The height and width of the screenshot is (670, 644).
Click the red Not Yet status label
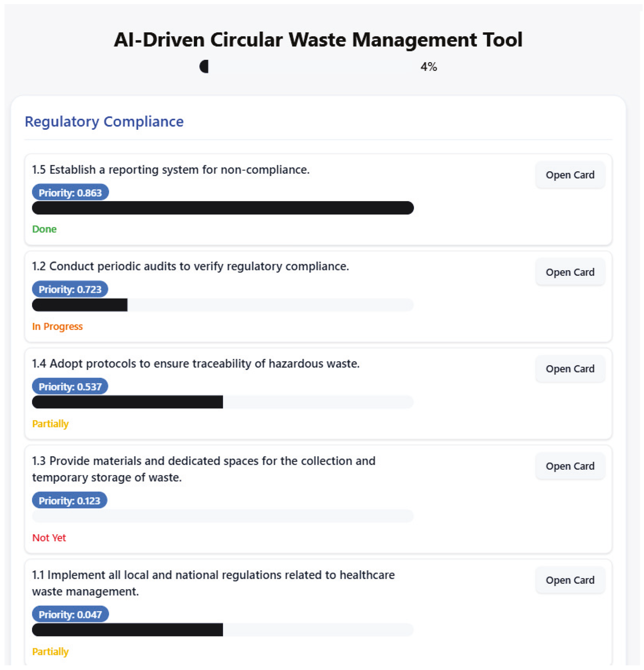[x=49, y=538]
